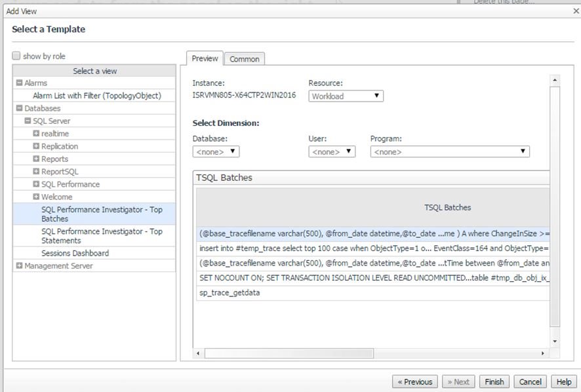Expand the realtime tree node
Image resolution: width=581 pixels, height=392 pixels.
tap(36, 133)
